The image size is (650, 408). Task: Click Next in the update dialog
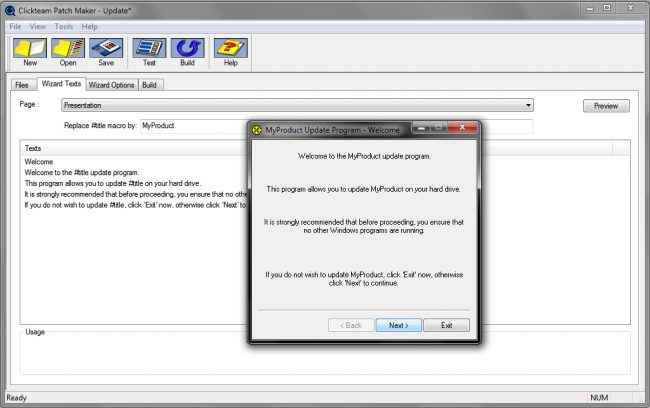(398, 325)
